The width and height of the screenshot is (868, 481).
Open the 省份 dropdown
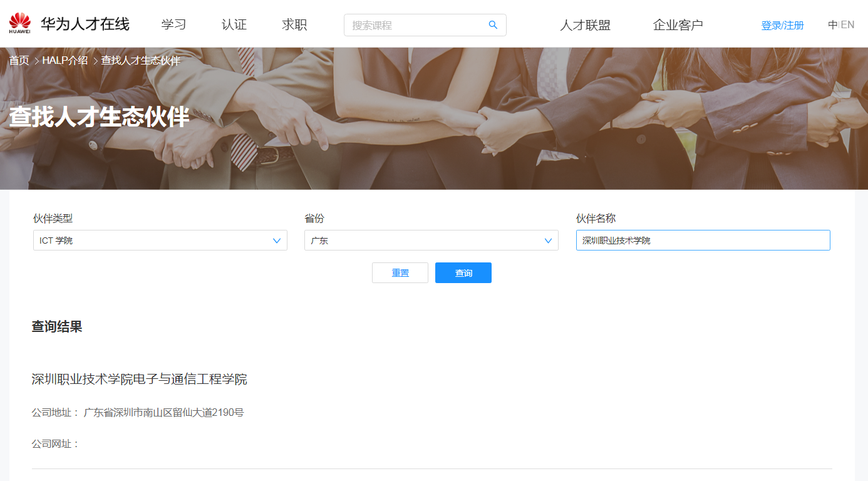click(x=431, y=240)
